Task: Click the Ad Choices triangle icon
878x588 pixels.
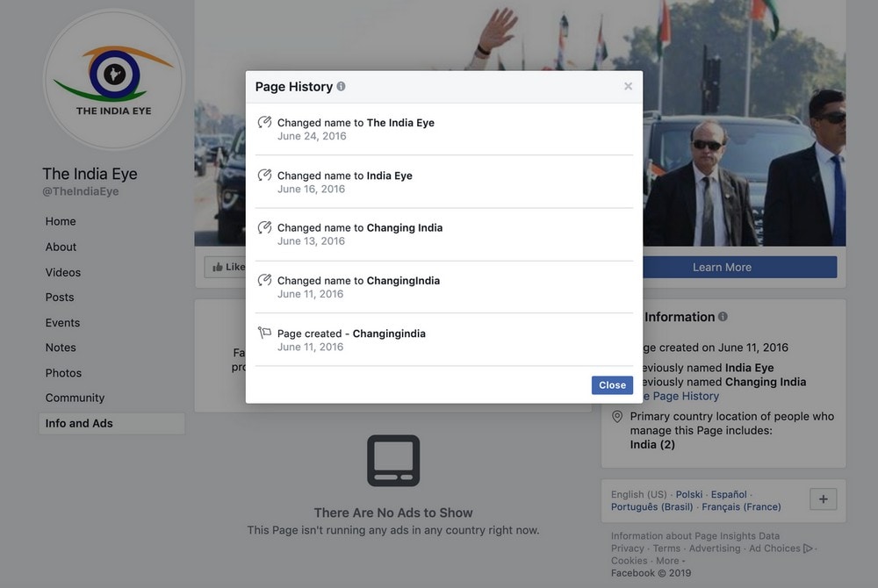Action: coord(808,549)
